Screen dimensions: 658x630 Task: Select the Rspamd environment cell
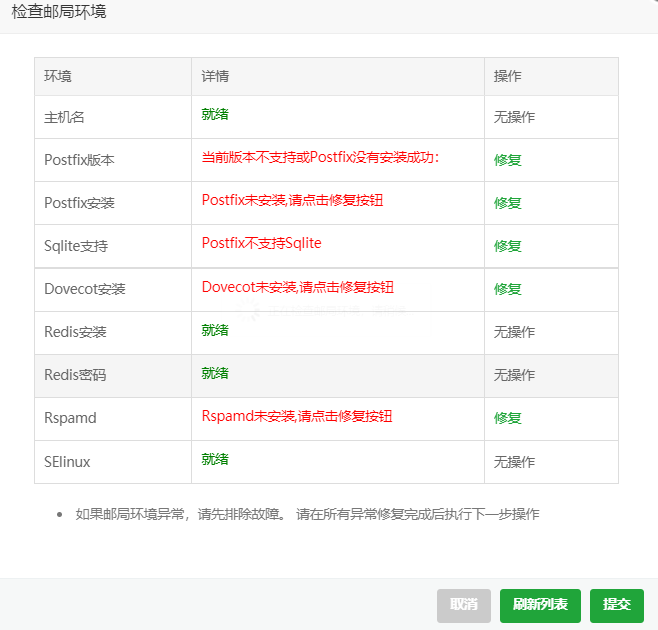(113, 419)
